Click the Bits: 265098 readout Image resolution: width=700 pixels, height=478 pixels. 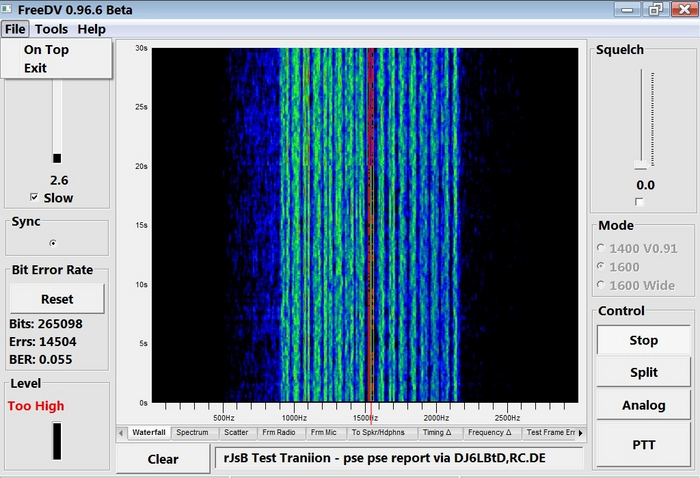46,324
